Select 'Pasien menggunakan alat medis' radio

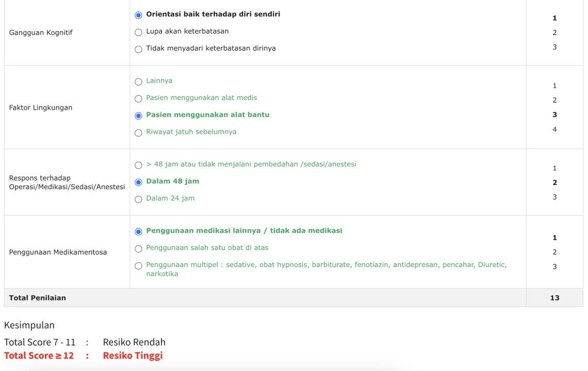[x=138, y=98]
